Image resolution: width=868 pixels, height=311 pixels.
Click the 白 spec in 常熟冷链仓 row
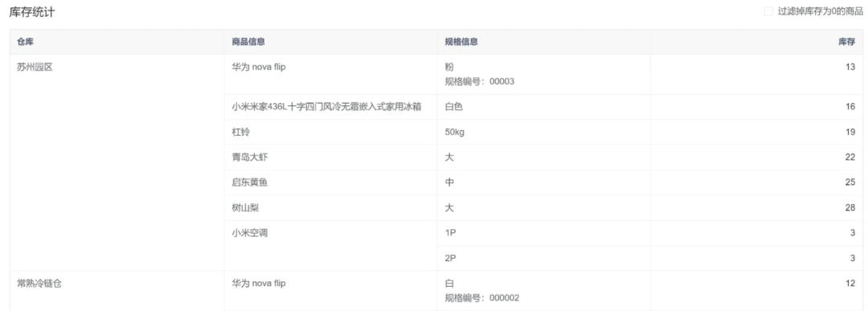[449, 284]
